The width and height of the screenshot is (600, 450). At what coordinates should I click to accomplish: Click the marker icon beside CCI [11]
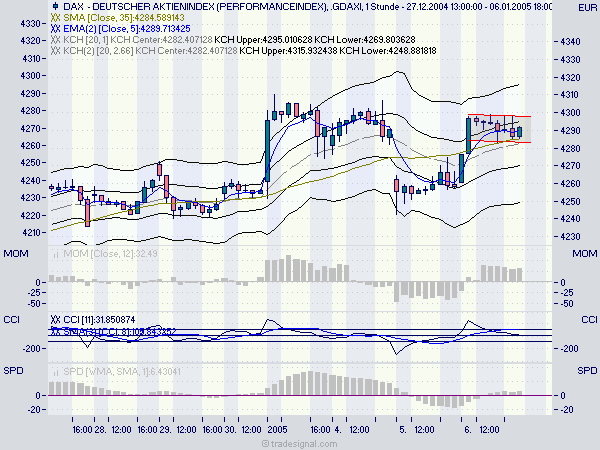pos(55,320)
